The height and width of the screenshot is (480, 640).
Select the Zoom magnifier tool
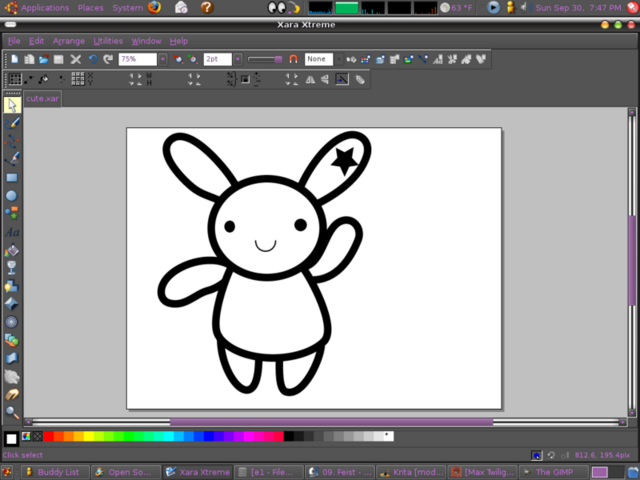(12, 411)
